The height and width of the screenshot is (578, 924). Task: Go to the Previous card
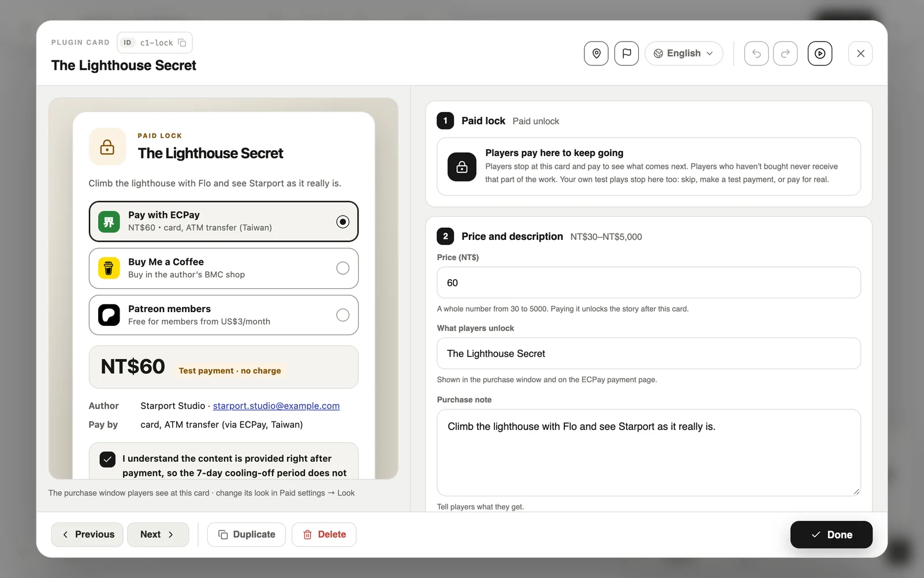point(87,535)
